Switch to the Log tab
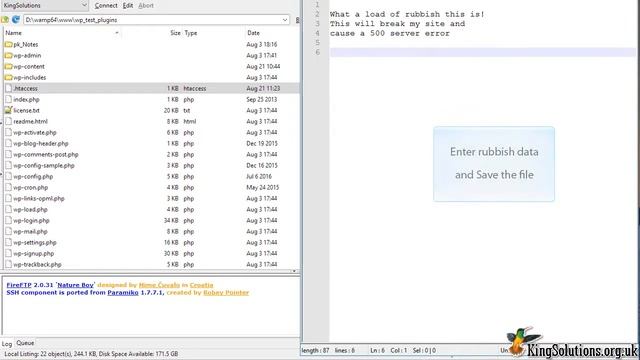640x360 pixels. pyautogui.click(x=7, y=344)
